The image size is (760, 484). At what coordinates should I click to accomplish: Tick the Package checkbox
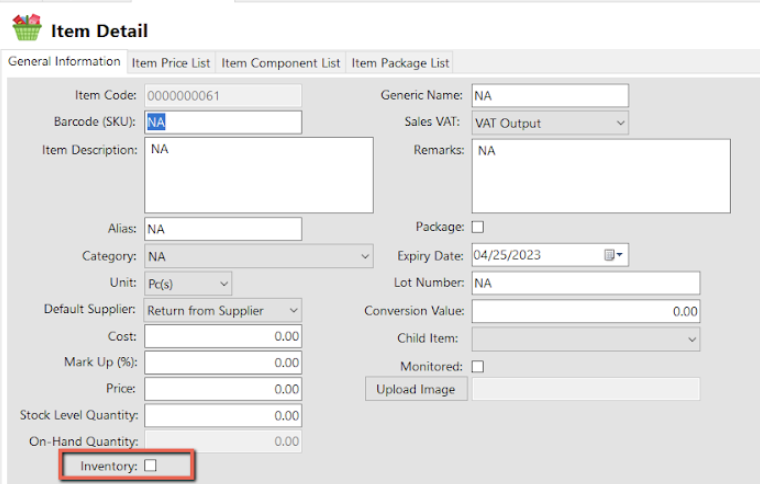pyautogui.click(x=478, y=227)
